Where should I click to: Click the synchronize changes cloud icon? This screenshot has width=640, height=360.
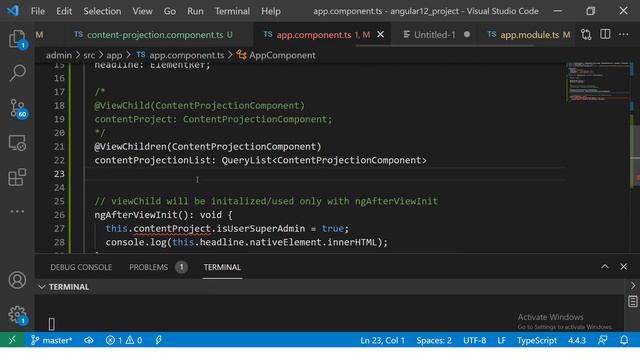[x=89, y=340]
